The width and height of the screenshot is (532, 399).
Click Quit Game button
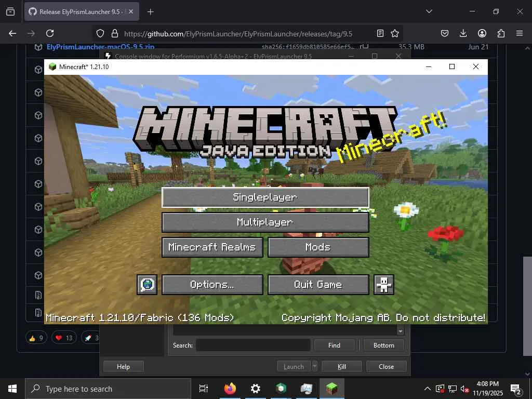coord(318,285)
